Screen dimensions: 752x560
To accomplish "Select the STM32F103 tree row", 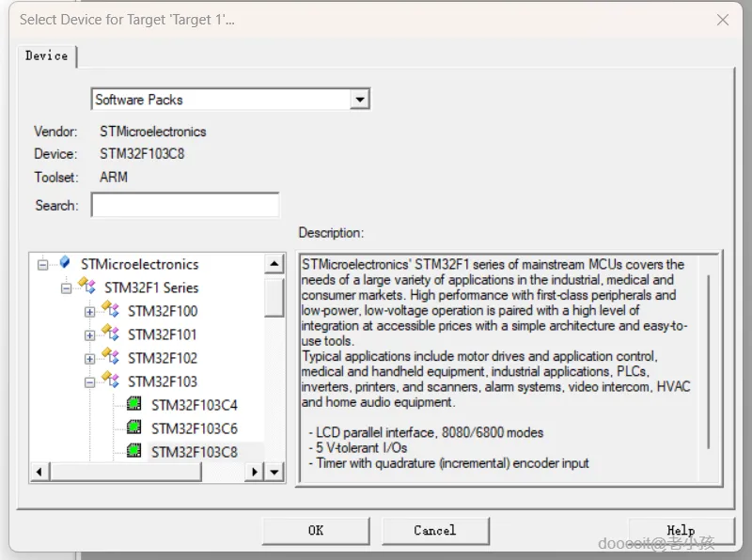I will click(x=163, y=382).
